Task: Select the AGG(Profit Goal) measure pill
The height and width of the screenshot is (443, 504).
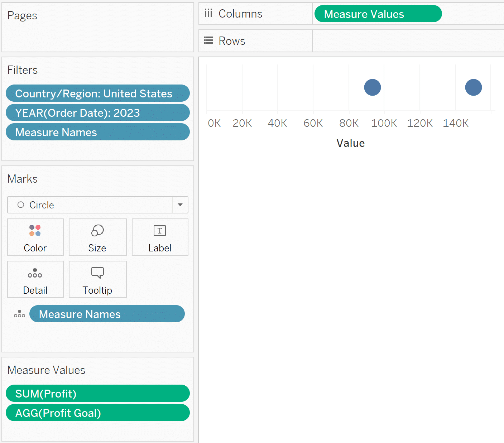Action: click(x=97, y=413)
